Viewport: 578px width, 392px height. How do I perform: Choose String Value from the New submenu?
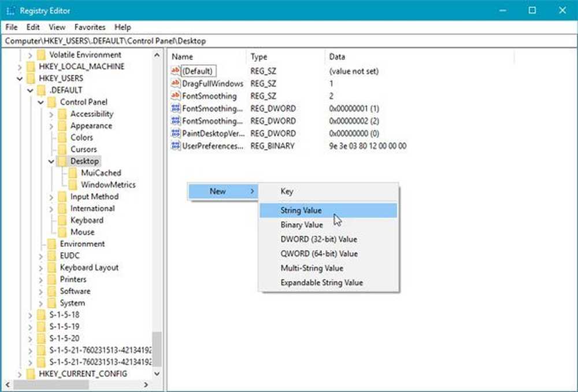301,210
